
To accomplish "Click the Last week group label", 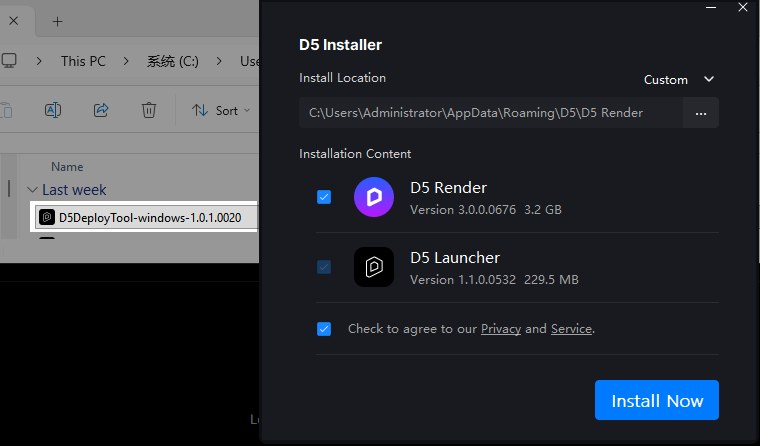I will point(74,190).
